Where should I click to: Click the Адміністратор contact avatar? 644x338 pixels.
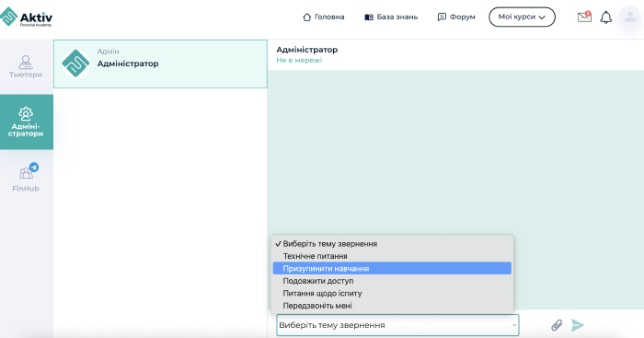click(x=76, y=64)
